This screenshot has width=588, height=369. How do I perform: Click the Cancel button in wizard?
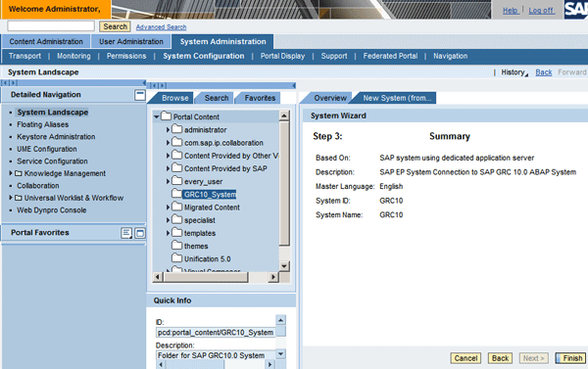465,358
